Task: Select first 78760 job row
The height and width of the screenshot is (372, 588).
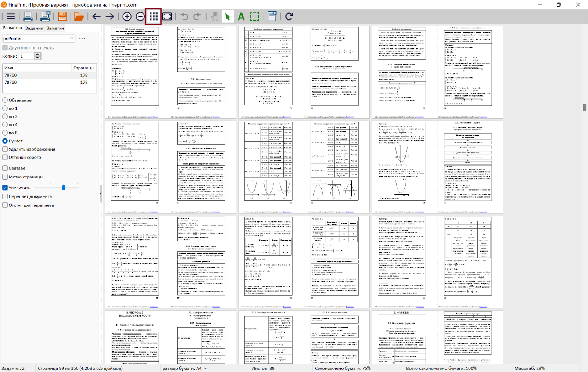Action: tap(49, 75)
